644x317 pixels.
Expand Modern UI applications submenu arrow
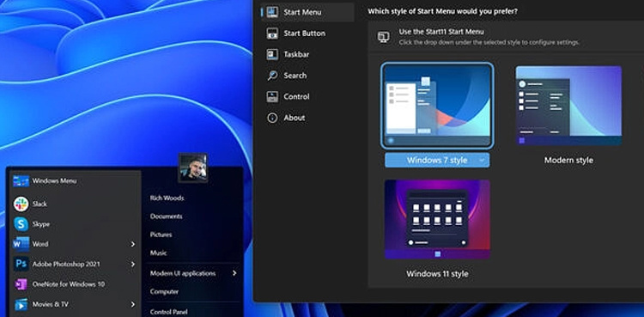(x=234, y=273)
